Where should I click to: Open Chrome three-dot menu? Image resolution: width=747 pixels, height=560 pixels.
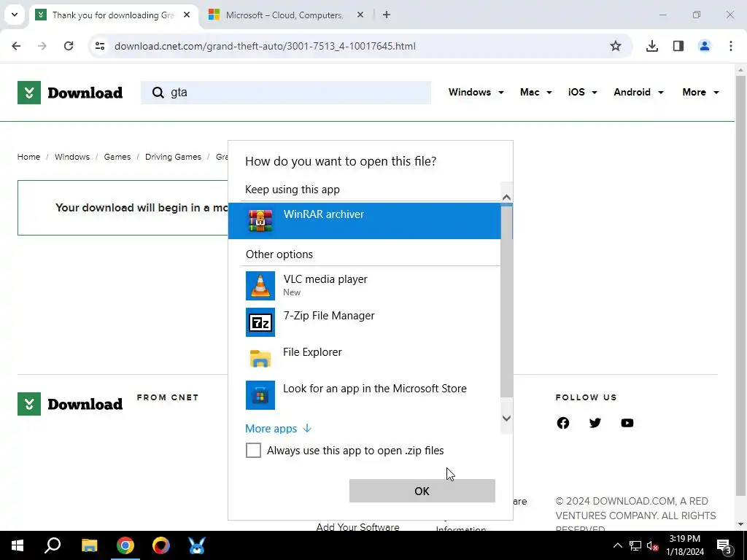(x=731, y=46)
